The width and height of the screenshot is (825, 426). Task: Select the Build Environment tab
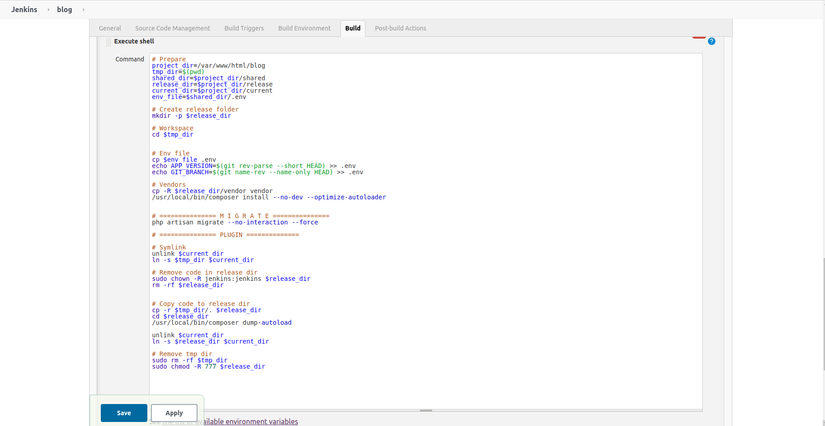[x=304, y=28]
